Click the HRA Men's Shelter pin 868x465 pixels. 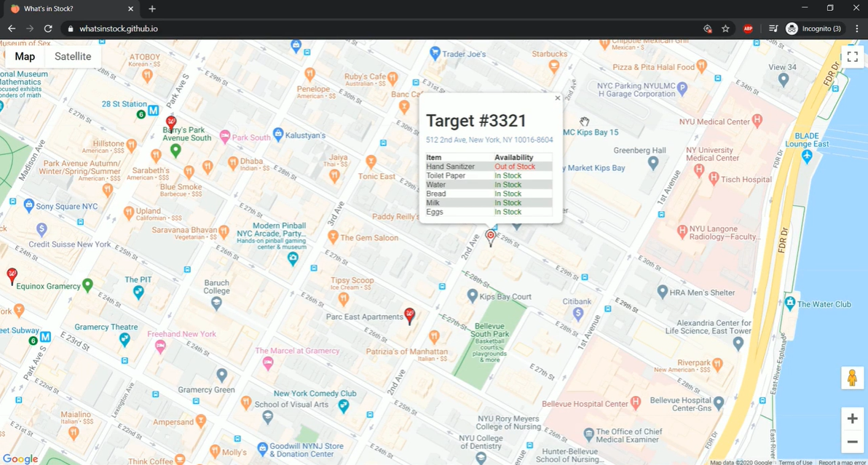[x=662, y=291]
